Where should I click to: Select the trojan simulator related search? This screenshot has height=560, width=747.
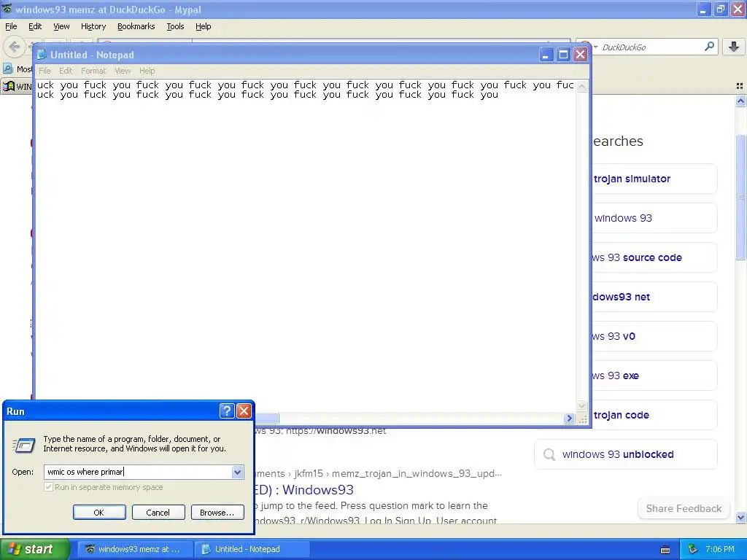tap(654, 179)
